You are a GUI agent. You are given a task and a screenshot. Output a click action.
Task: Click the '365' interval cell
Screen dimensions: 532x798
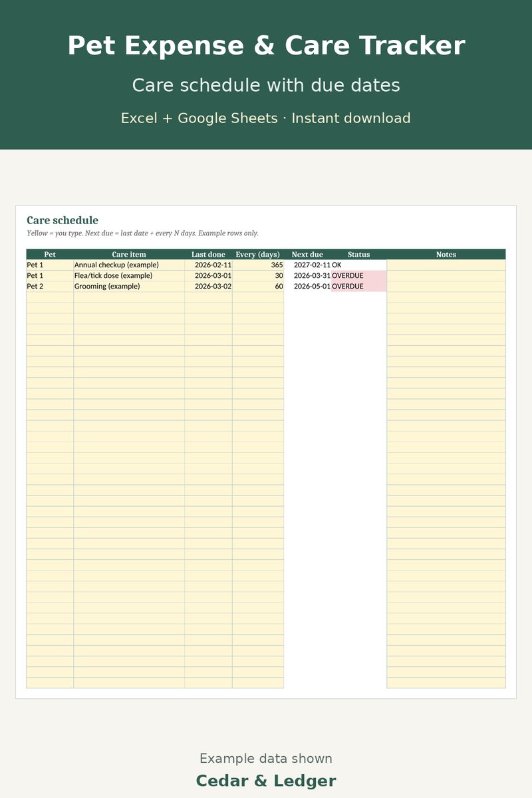[258, 265]
